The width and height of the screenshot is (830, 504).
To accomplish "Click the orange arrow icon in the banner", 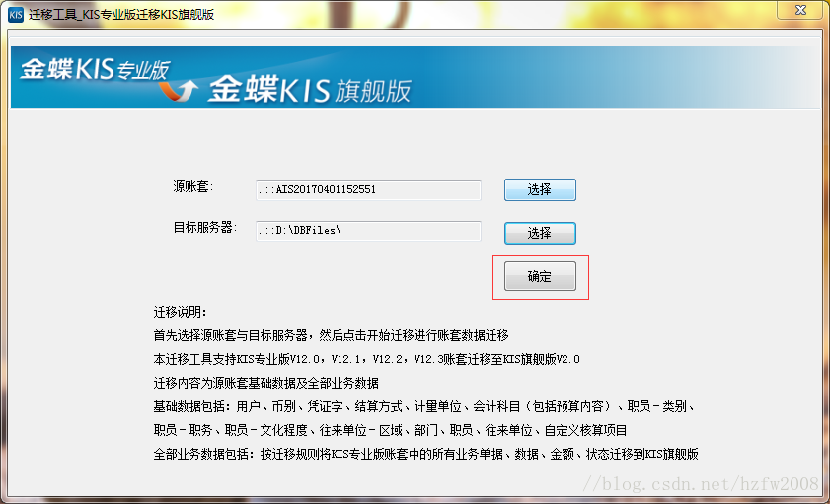I will pos(179,91).
